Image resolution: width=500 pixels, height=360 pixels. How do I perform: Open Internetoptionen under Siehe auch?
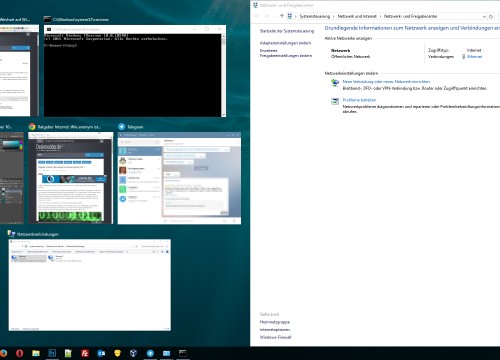pos(275,330)
